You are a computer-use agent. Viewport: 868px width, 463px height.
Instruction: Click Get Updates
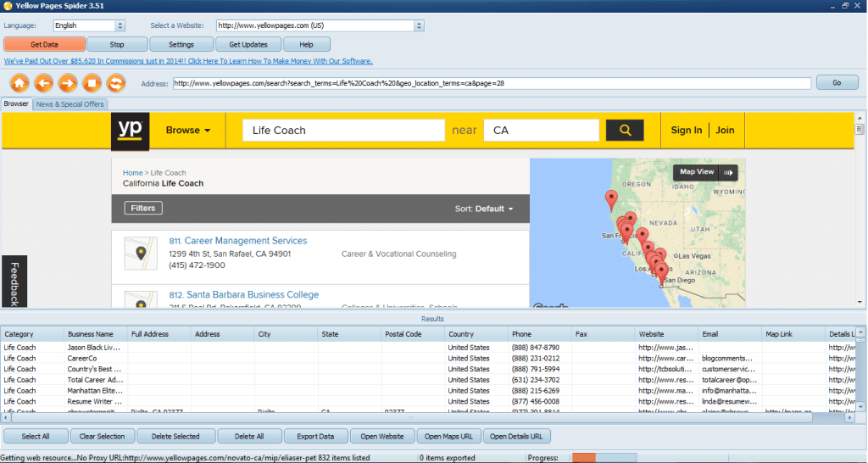[x=248, y=44]
